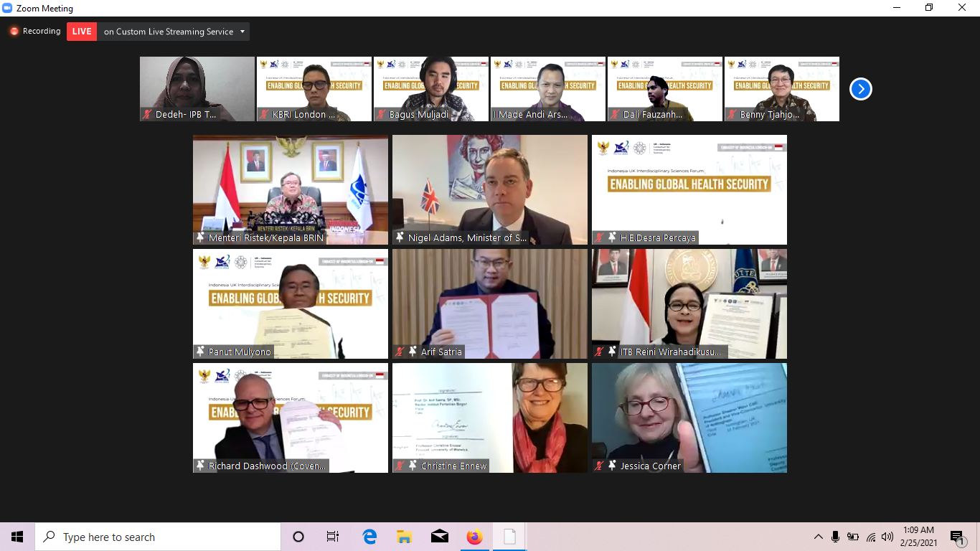The image size is (980, 551).
Task: Expand the Custom Live Streaming Service dropdown
Action: coord(243,32)
